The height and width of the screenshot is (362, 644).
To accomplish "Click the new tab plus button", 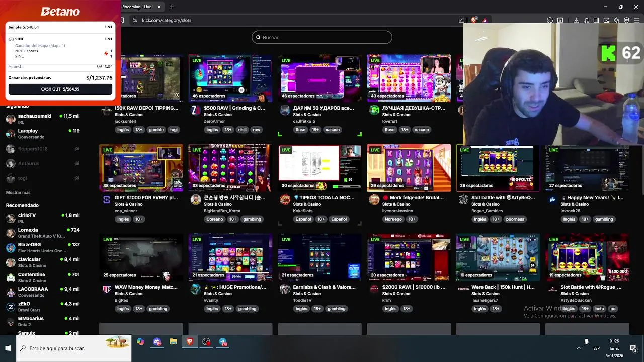I will (x=172, y=7).
